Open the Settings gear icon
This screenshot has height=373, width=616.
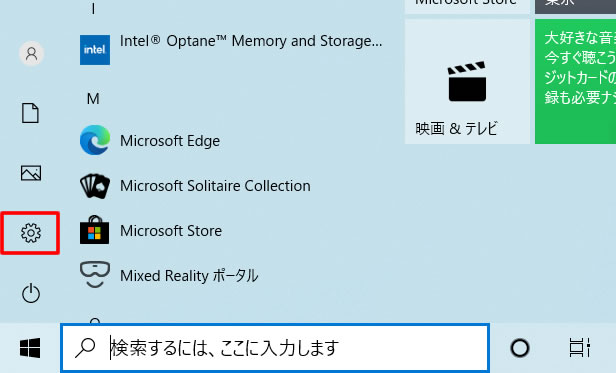tap(31, 233)
